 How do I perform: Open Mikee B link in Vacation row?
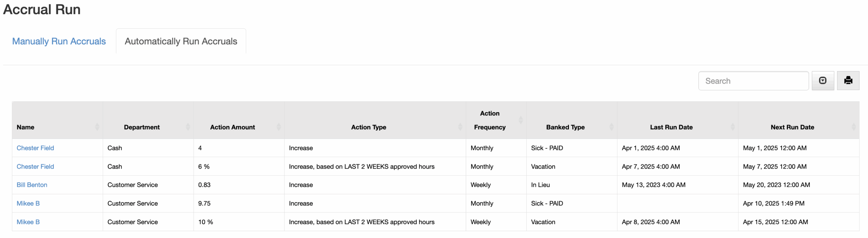tap(28, 222)
